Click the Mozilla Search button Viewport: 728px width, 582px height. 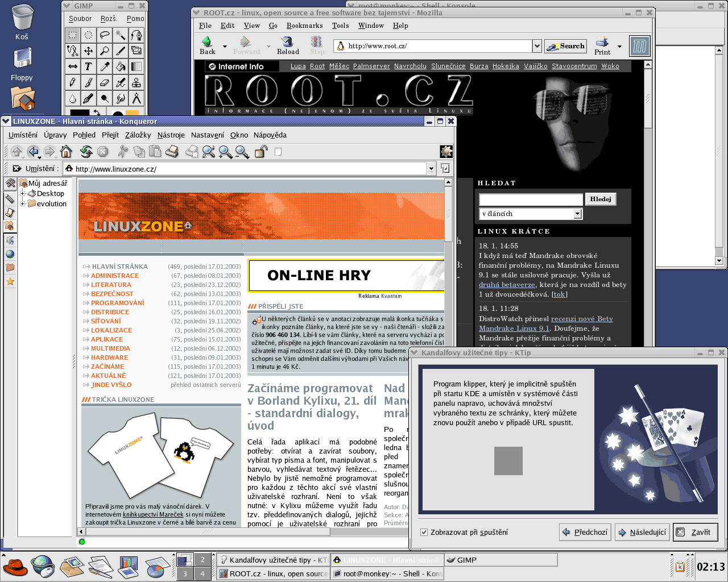point(566,46)
